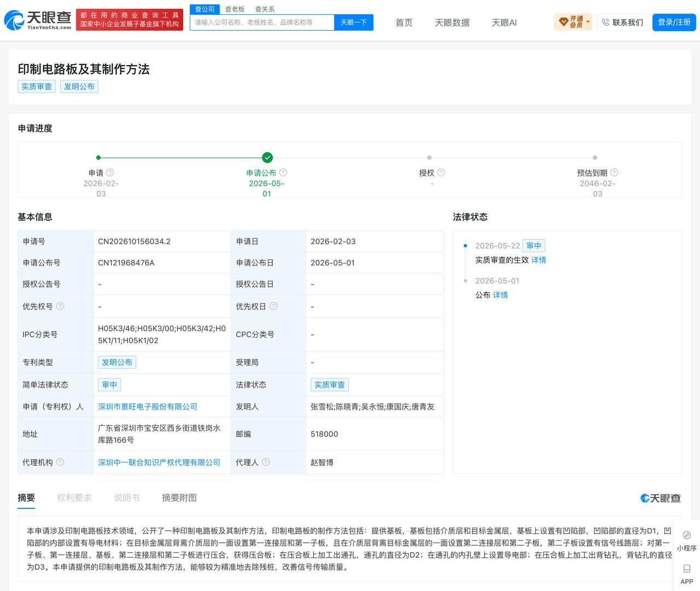Click the 申请 progress start node
Viewport: 700px width, 591px height.
pos(98,158)
